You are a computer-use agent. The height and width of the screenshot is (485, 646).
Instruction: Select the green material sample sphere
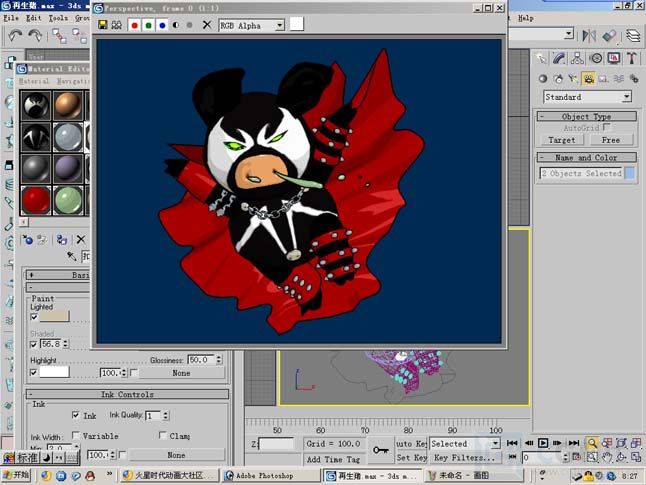[x=68, y=200]
